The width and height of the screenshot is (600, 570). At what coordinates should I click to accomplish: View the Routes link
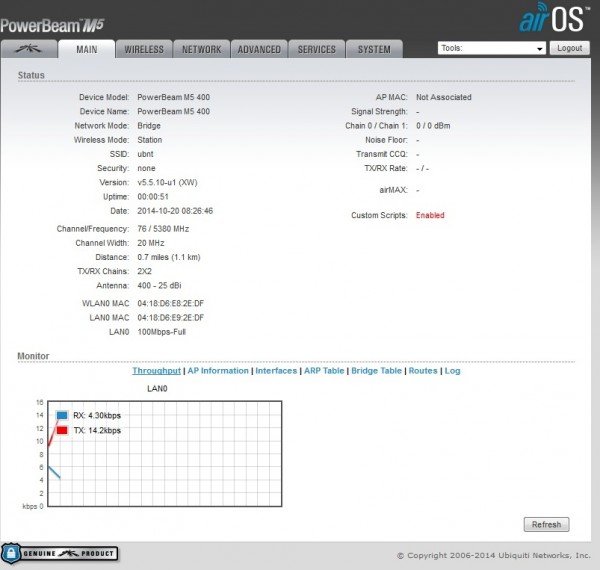[423, 371]
